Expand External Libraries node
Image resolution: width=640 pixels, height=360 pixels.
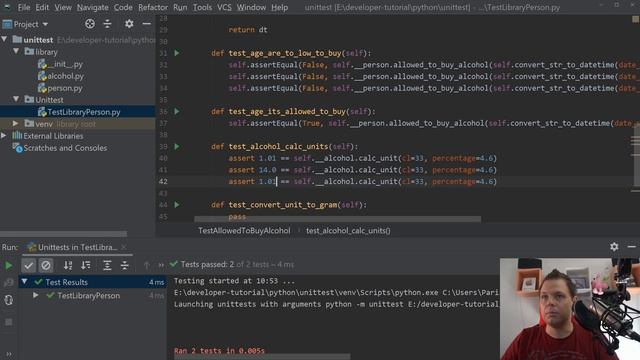coord(4,136)
